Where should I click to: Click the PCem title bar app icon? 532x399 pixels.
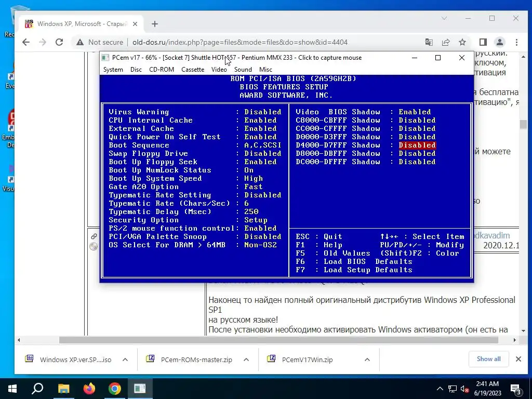click(105, 58)
